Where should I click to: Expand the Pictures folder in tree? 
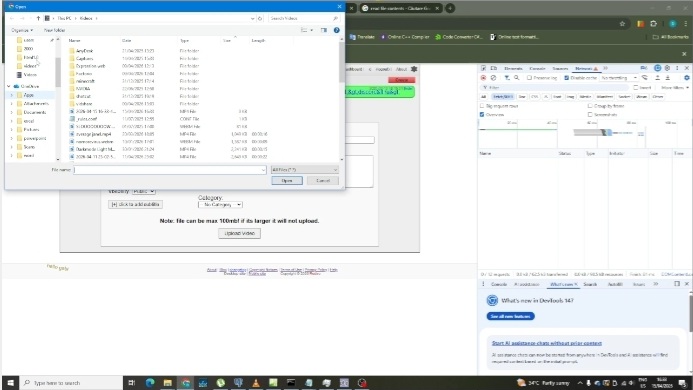(x=11, y=130)
